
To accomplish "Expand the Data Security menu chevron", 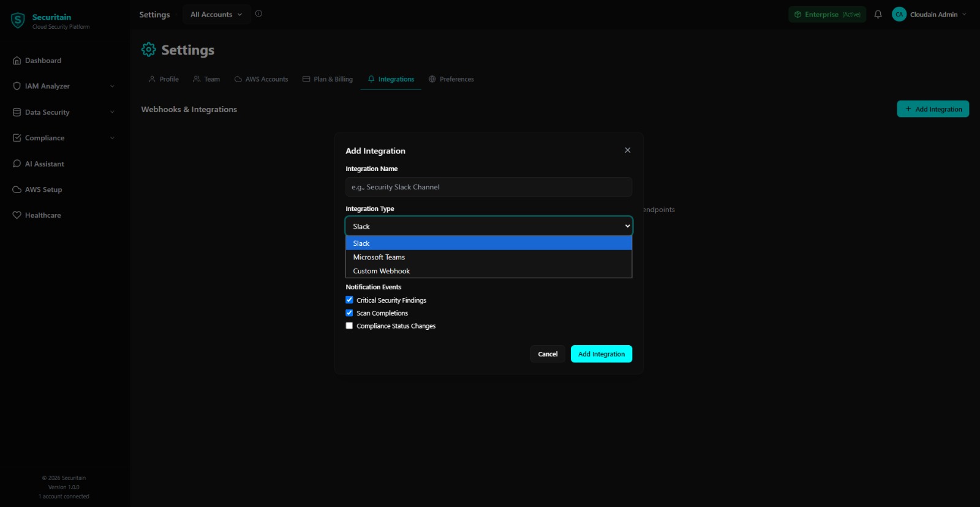I will [x=112, y=112].
